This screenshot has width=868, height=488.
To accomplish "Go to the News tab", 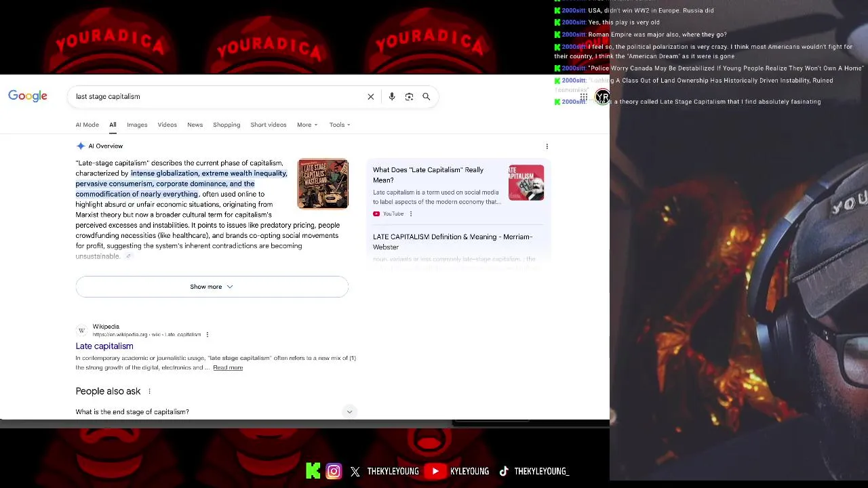I will click(195, 125).
